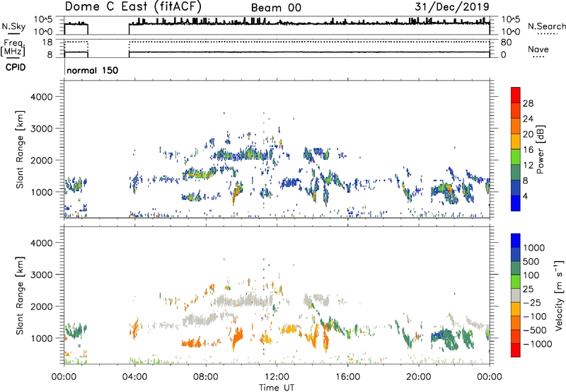Click the "-500" value on the Velocity colorbar
566x392 pixels.
coord(534,330)
